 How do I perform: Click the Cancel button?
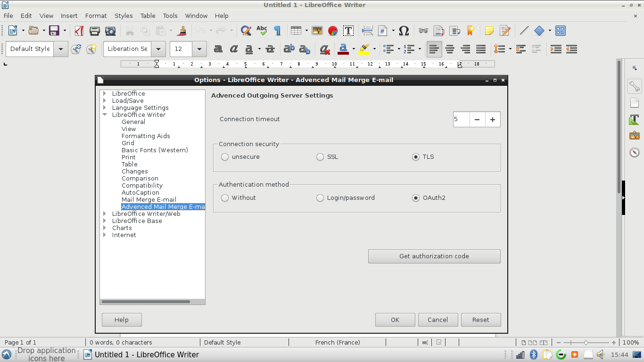(x=438, y=320)
